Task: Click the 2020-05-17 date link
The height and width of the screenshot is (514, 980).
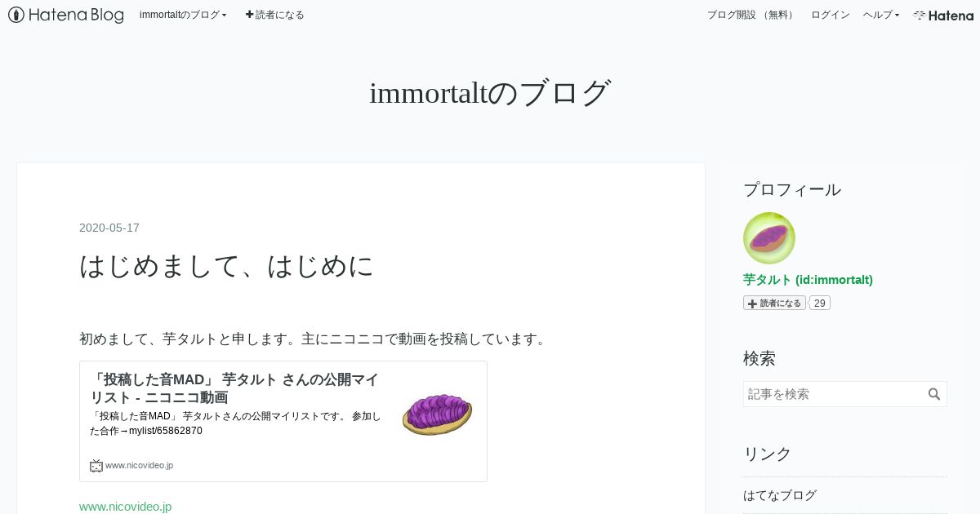Action: tap(109, 228)
